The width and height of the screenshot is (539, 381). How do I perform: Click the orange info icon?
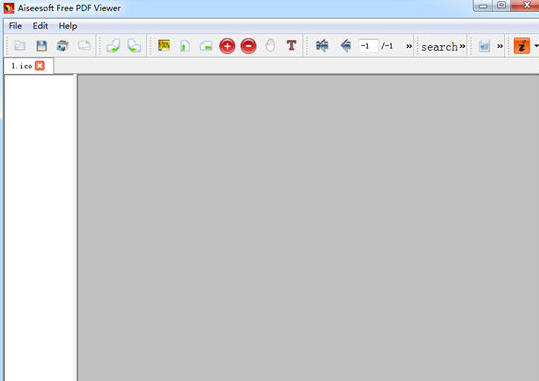(x=521, y=46)
